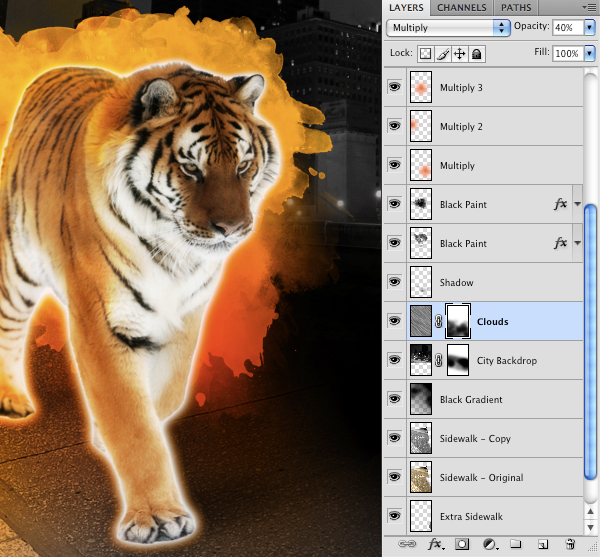Click the Opacity 40% value field
This screenshot has height=557, width=600.
(x=568, y=28)
